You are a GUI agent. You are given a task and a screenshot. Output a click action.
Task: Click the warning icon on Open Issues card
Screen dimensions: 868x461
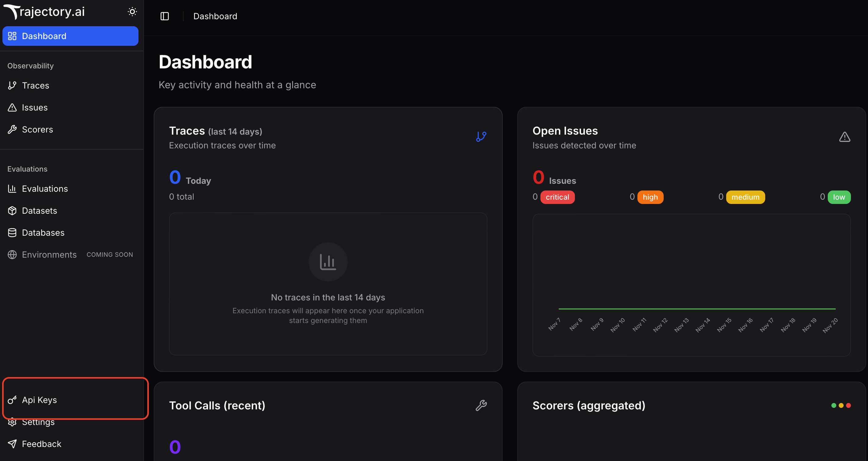coord(845,137)
